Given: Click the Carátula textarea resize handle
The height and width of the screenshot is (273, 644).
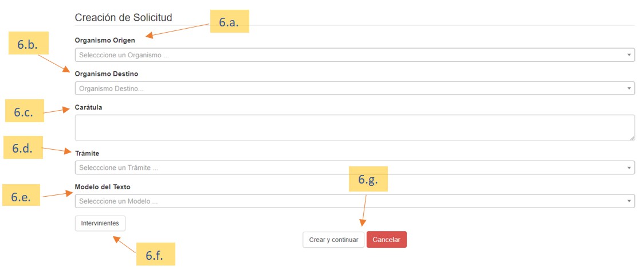Looking at the screenshot, I should coord(632,138).
